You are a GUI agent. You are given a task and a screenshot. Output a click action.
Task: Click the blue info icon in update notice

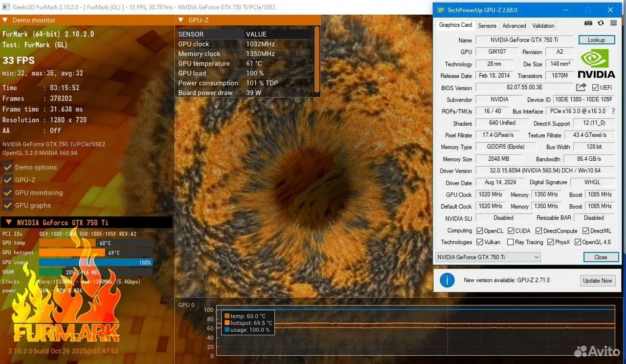tap(447, 280)
